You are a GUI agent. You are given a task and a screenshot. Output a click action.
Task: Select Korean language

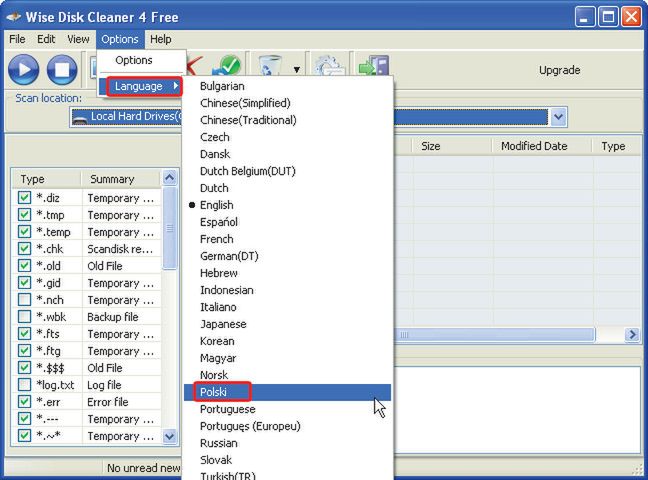tap(287, 341)
